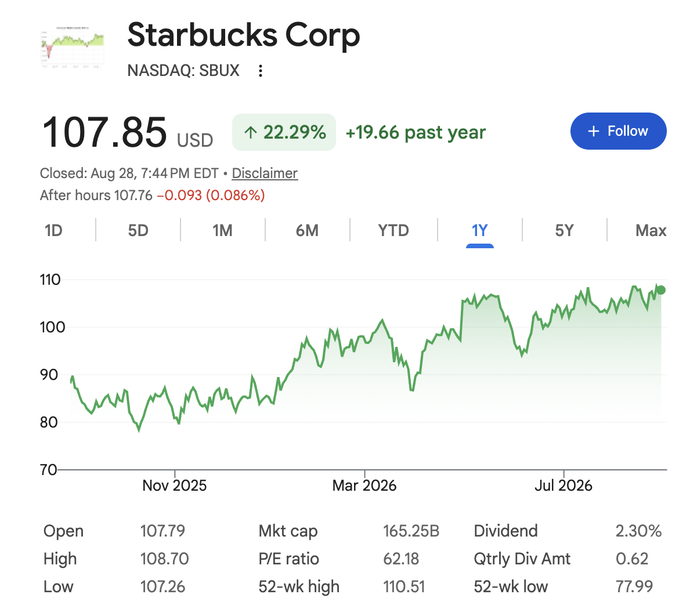The image size is (679, 616).
Task: Click the Jul 2026 axis label
Action: point(564,485)
